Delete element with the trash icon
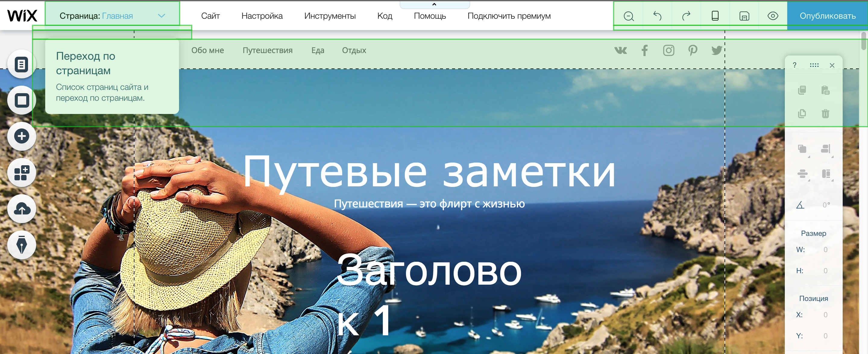This screenshot has height=354, width=868. [x=826, y=114]
